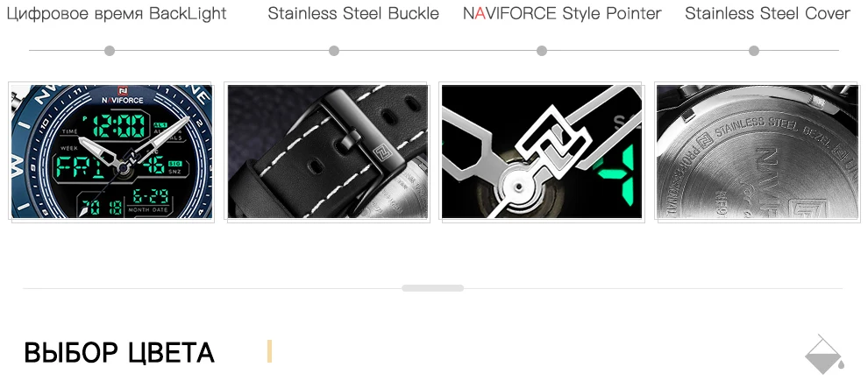Select the dot below Stainless Steel Buckle
Viewport: 868px width, 381px height.
pyautogui.click(x=334, y=51)
